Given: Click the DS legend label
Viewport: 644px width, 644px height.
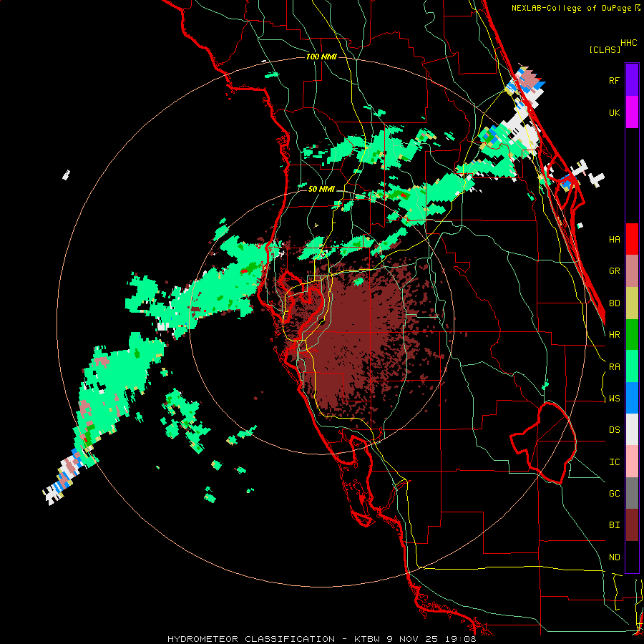Looking at the screenshot, I should point(614,430).
